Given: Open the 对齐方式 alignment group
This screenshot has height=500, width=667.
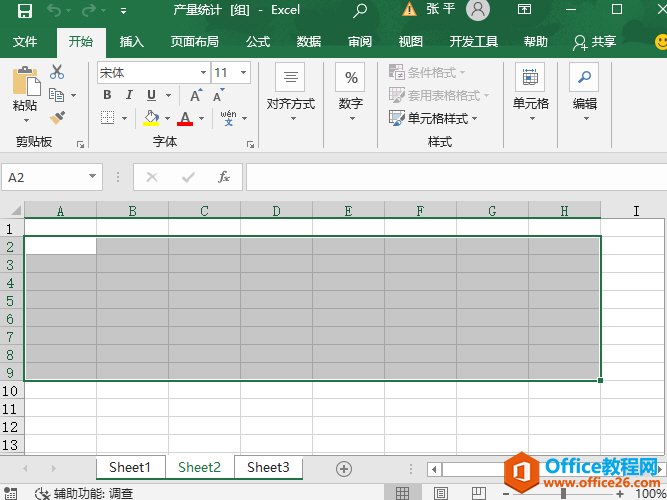Looking at the screenshot, I should (291, 92).
